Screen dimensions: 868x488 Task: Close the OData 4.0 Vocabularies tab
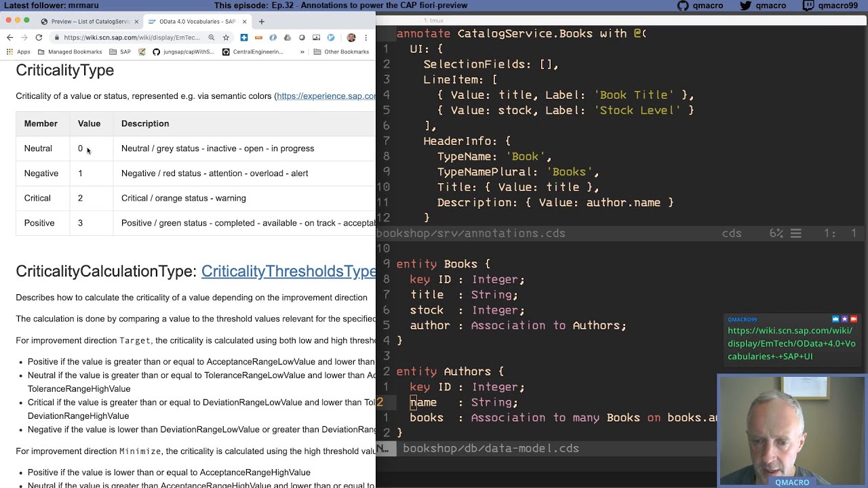click(245, 22)
